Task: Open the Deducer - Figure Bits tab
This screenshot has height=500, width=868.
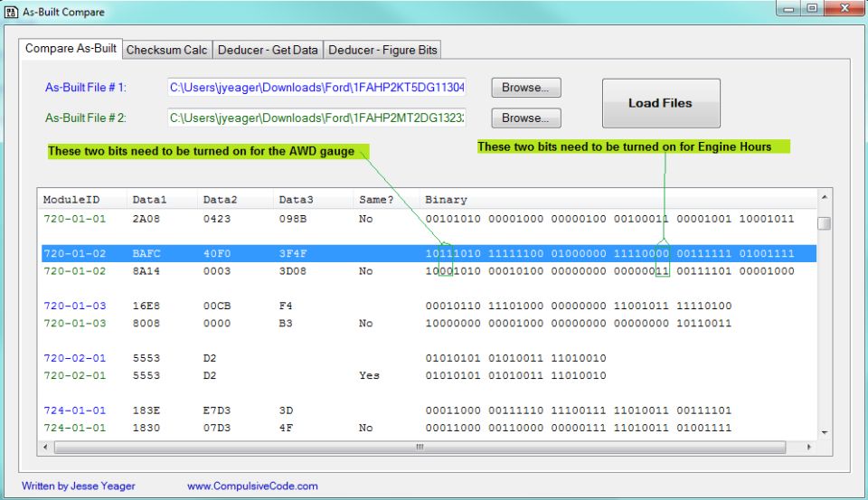Action: [382, 50]
